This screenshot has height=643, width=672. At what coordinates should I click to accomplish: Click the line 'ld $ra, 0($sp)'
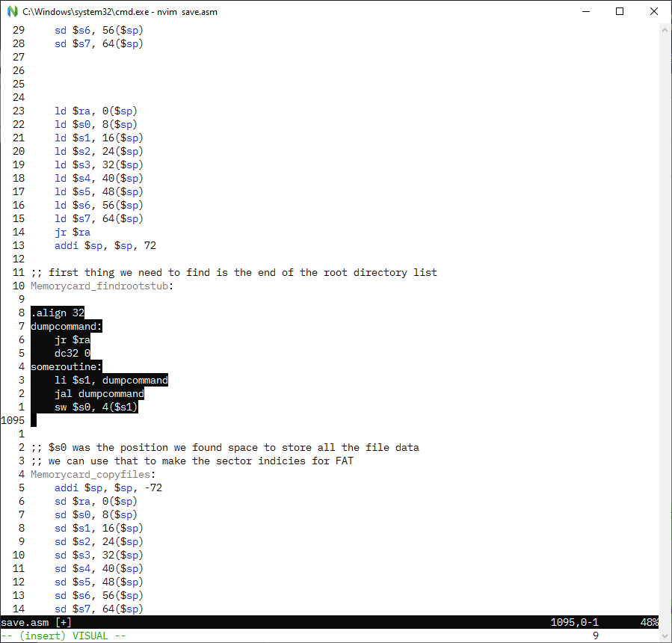[96, 111]
